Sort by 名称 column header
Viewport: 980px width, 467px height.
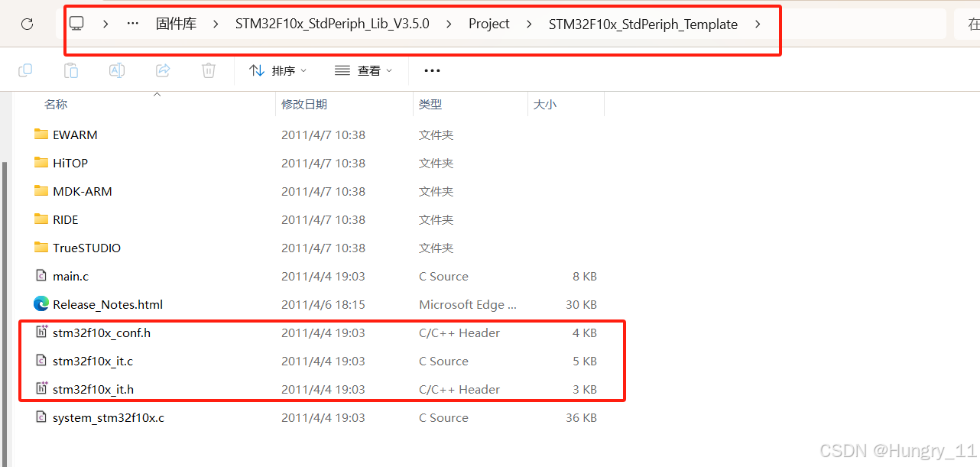coord(56,104)
